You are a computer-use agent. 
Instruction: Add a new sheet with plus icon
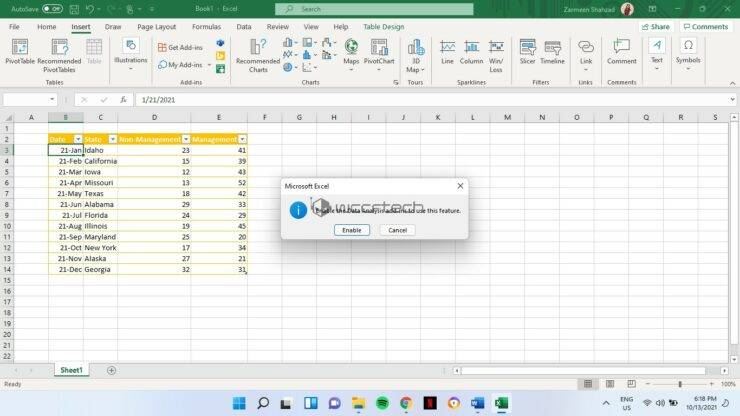point(111,370)
